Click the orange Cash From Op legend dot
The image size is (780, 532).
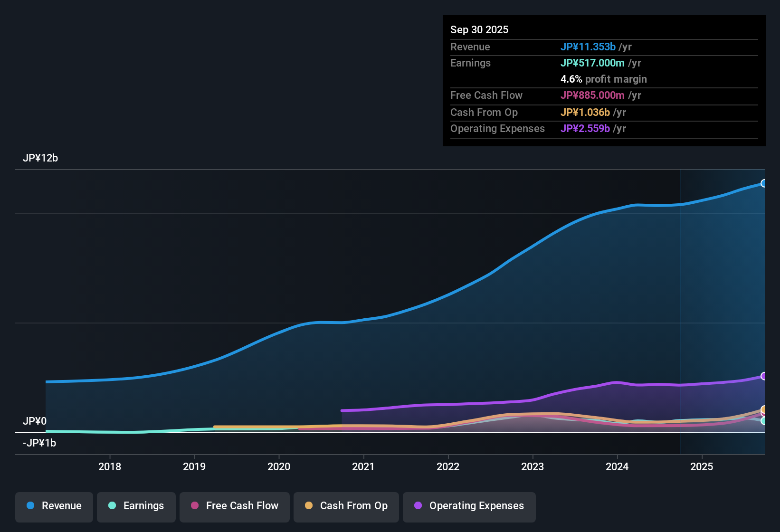point(309,506)
